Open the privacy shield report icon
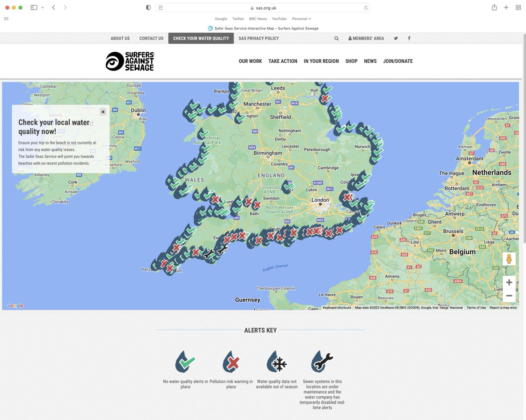Image resolution: width=526 pixels, height=420 pixels. click(x=148, y=7)
